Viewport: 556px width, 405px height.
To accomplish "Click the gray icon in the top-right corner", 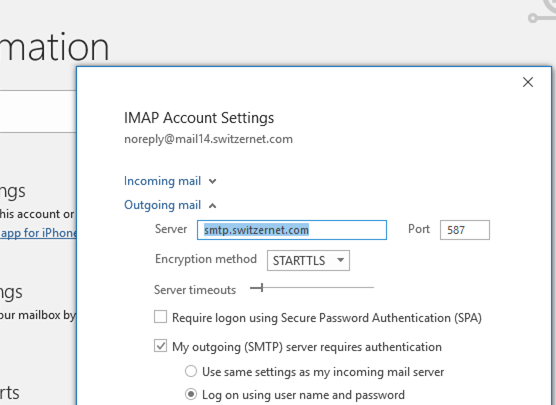I will 543,12.
